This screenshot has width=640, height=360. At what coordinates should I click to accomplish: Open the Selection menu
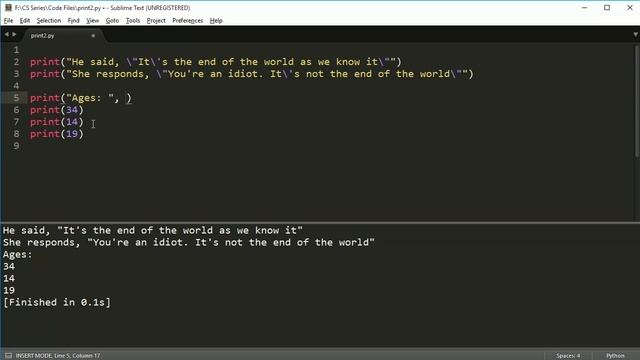click(49, 20)
